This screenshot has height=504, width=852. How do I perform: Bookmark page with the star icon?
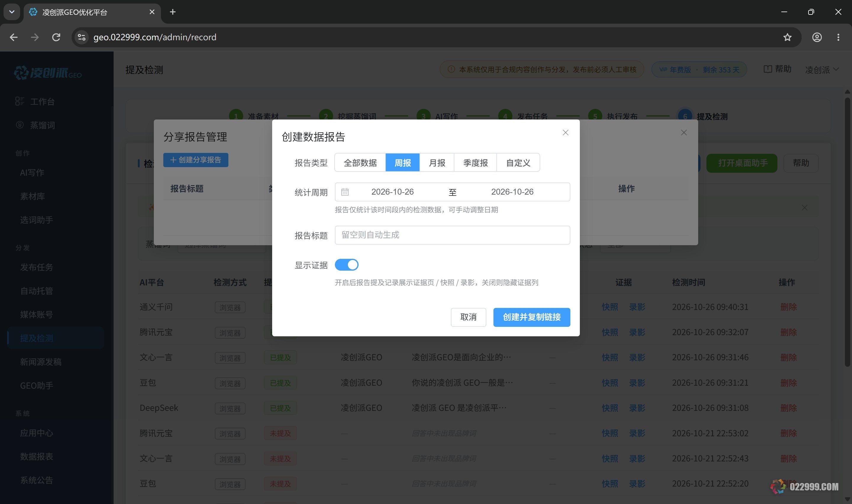click(787, 37)
